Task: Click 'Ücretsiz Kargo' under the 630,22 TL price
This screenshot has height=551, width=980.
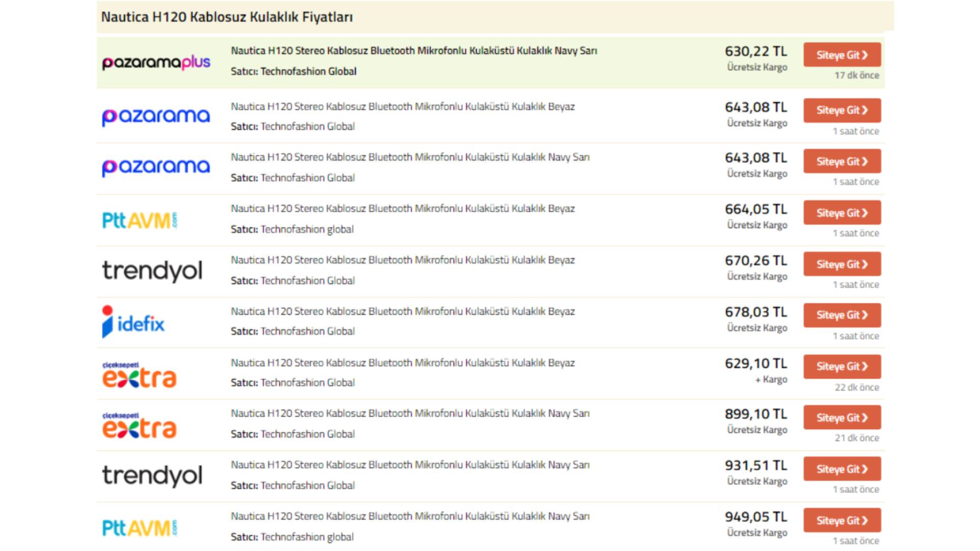Action: 757,67
